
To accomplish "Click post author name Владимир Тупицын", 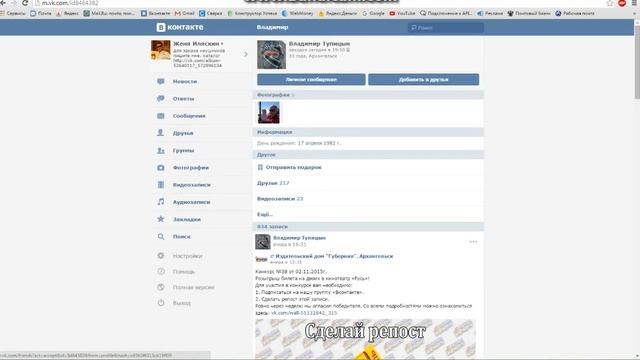I will coord(300,238).
